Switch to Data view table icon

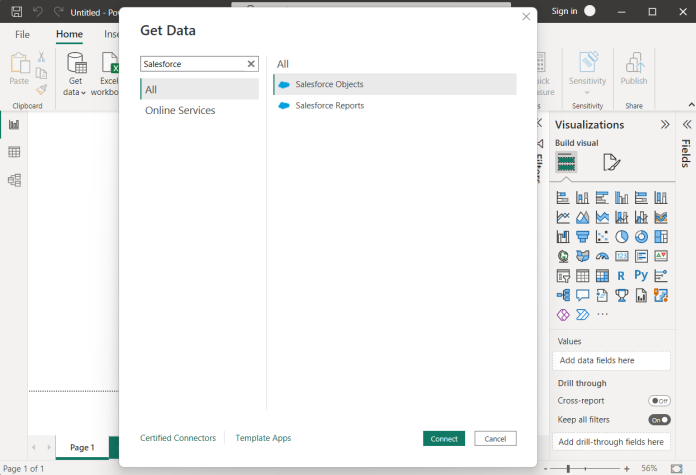click(14, 152)
